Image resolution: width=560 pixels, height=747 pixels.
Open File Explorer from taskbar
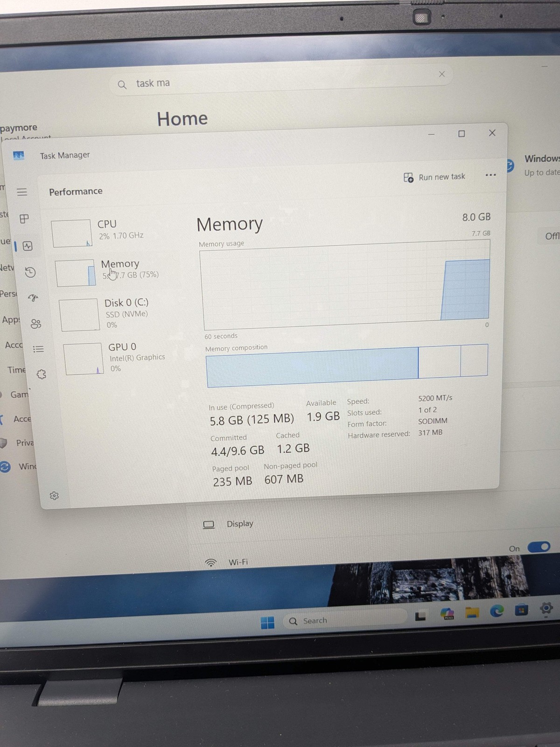pos(472,612)
